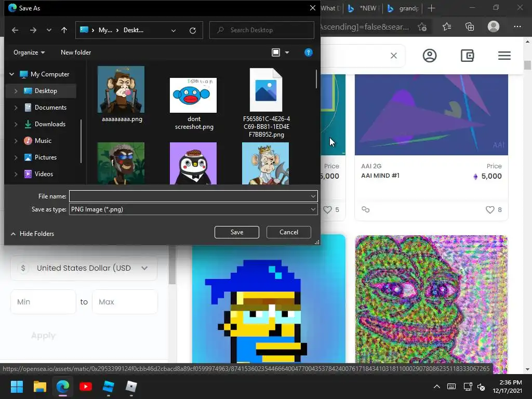The image size is (532, 399).
Task: Select the F565861C-4E26 png file icon
Action: pyautogui.click(x=266, y=90)
